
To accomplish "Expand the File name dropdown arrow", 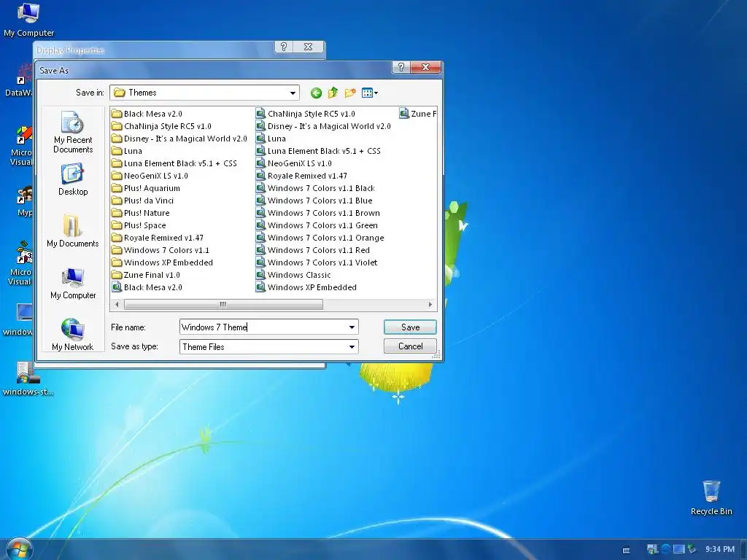I will [x=352, y=327].
